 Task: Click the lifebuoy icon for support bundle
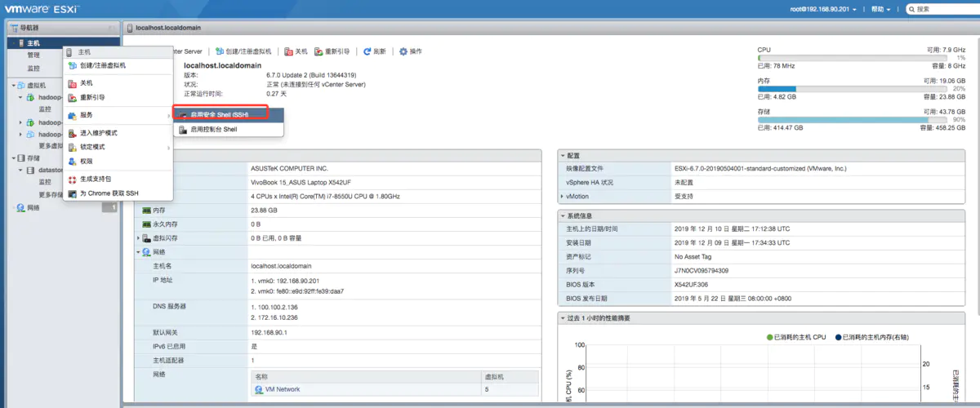pos(72,179)
